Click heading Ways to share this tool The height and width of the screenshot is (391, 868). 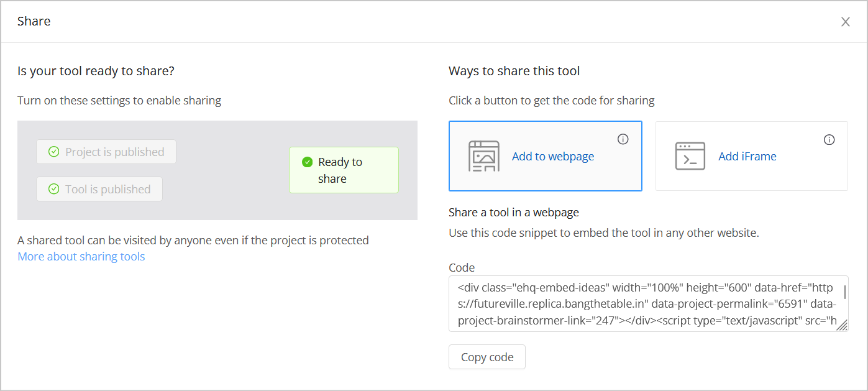(x=514, y=71)
